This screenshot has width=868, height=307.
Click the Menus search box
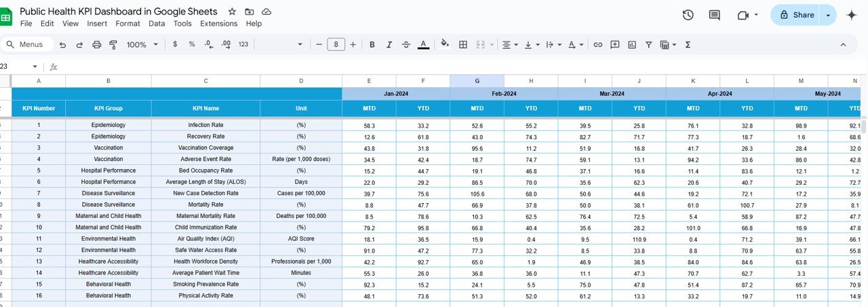27,44
